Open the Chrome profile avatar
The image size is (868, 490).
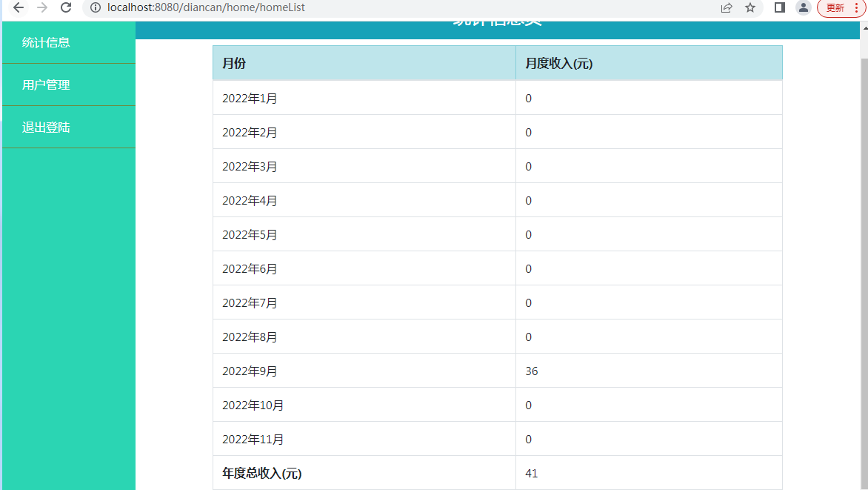tap(803, 7)
